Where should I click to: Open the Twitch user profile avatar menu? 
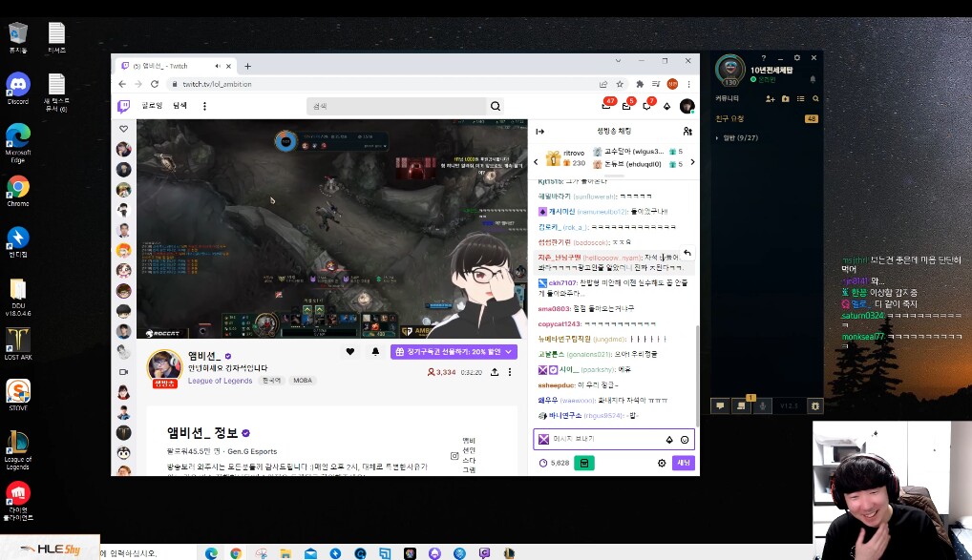click(x=687, y=106)
